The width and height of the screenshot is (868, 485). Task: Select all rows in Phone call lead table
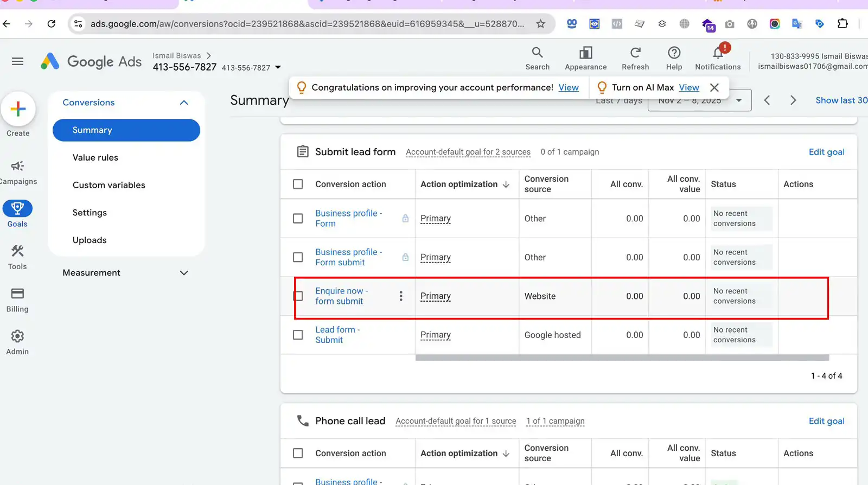298,453
